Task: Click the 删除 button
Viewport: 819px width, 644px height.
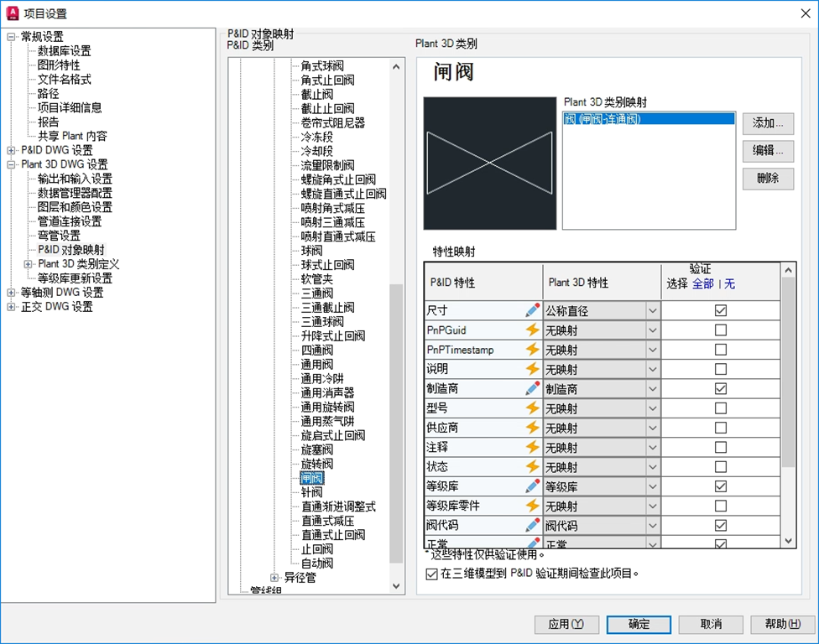Action: tap(768, 179)
